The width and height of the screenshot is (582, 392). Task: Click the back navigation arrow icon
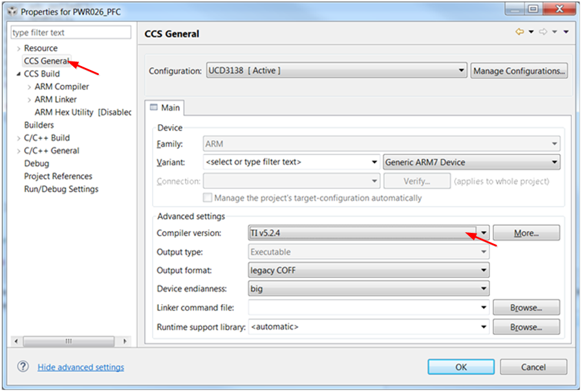click(520, 32)
